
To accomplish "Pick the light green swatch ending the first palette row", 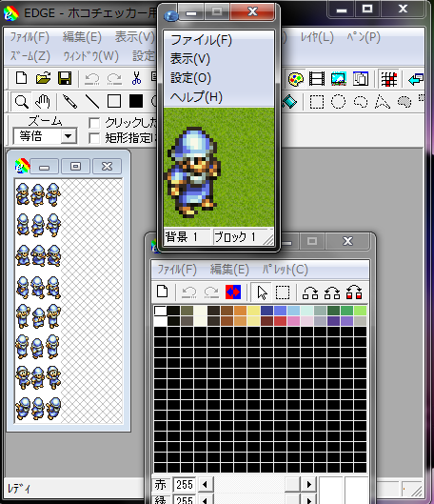I will pos(360,311).
